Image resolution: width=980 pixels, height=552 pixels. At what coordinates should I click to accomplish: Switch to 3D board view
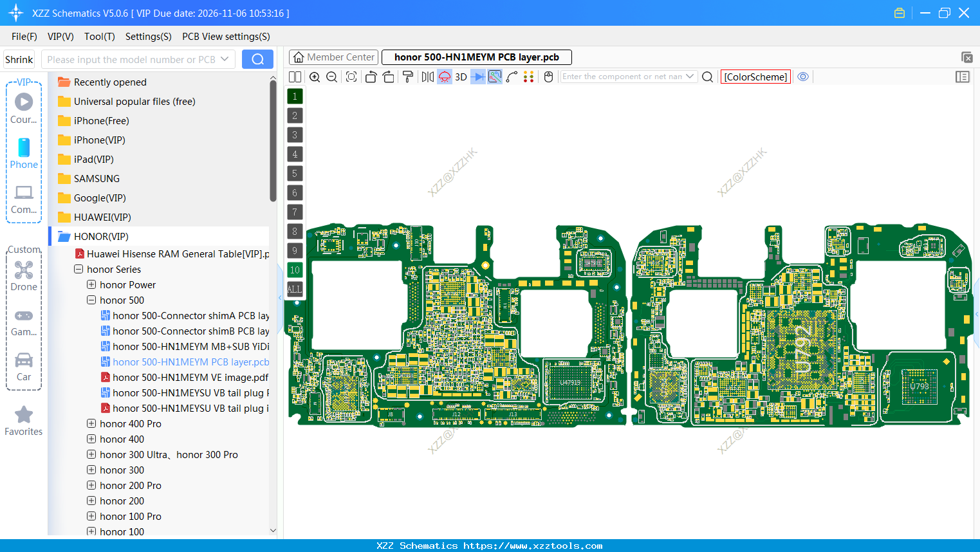point(461,77)
